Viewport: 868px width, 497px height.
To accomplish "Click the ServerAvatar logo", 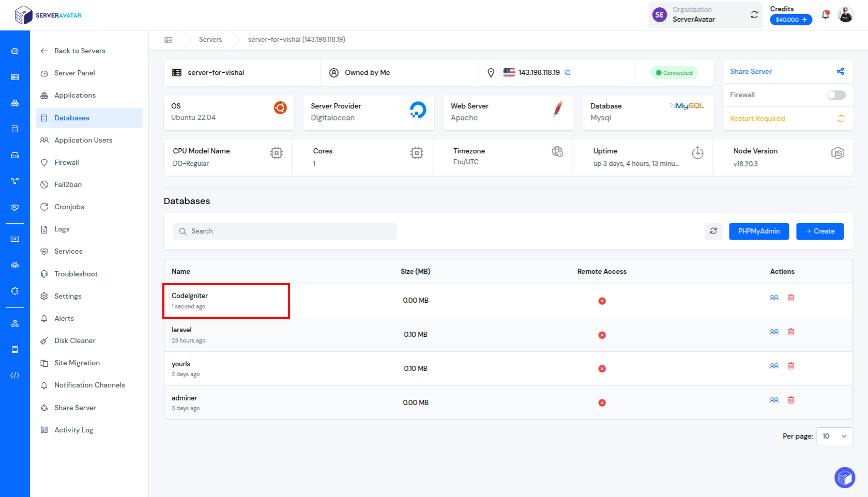I will [x=48, y=15].
